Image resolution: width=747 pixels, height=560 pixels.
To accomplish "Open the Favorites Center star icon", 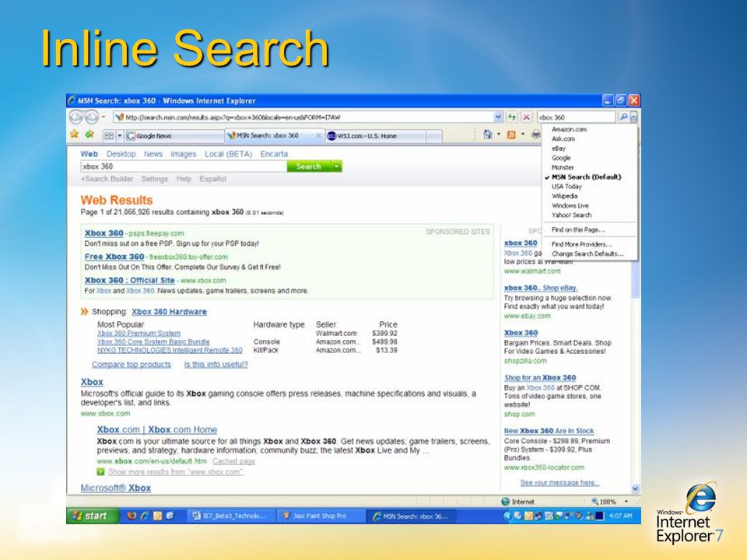I will [x=74, y=135].
